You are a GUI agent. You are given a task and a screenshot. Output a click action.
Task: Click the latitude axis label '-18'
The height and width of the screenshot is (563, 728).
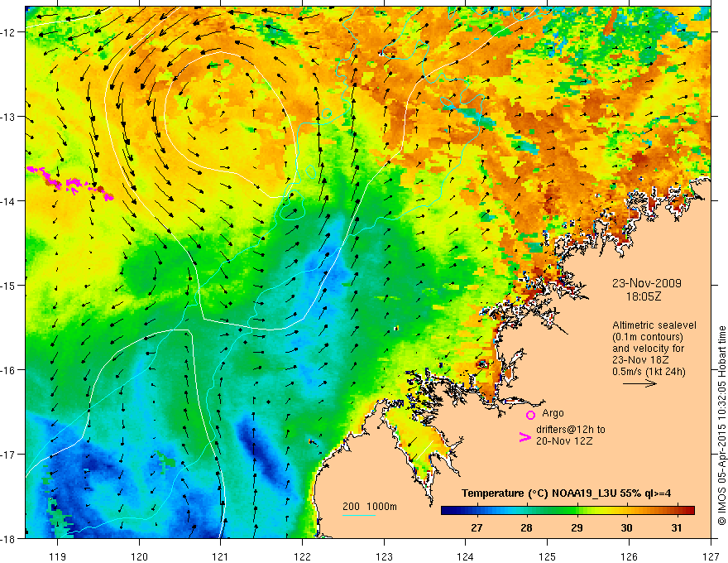pyautogui.click(x=9, y=538)
